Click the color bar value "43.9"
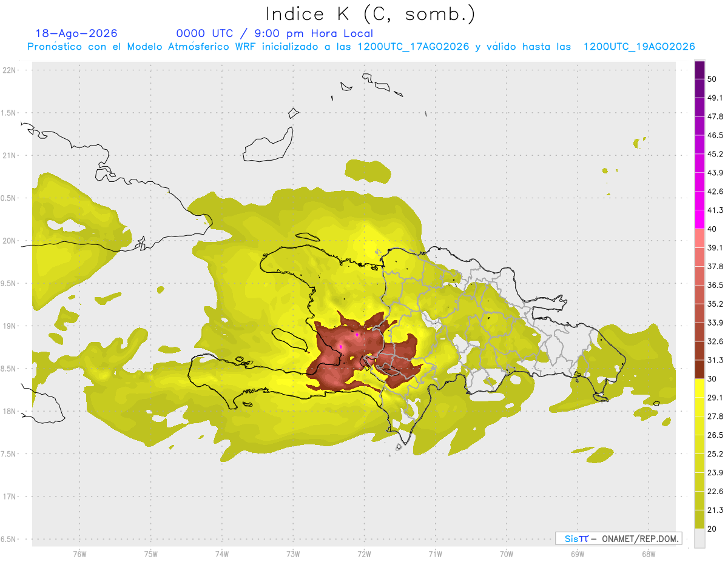The width and height of the screenshot is (728, 562). pos(715,173)
